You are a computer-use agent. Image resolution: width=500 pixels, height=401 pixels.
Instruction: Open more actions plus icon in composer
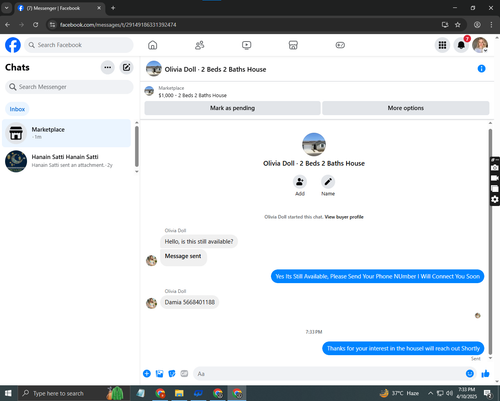click(147, 374)
